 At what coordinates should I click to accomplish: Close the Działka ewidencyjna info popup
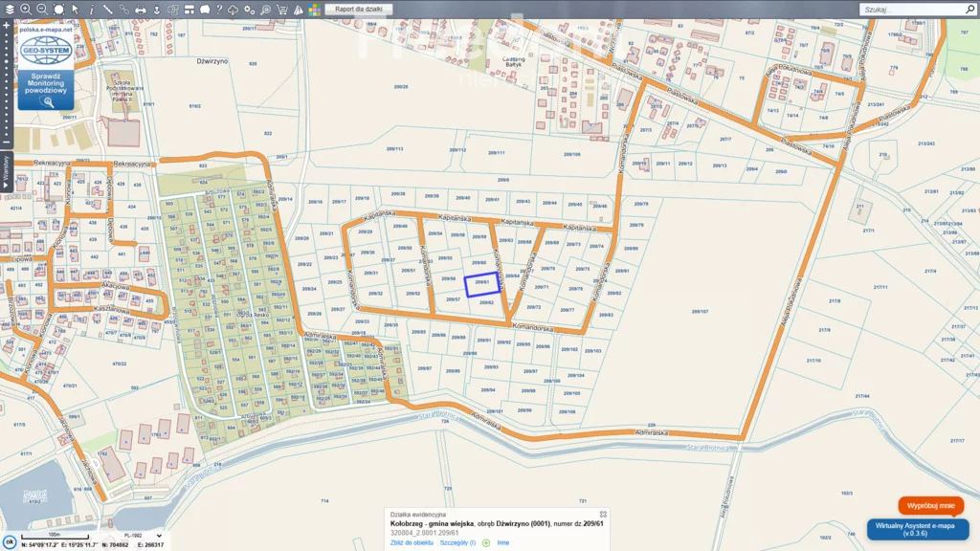pos(603,515)
